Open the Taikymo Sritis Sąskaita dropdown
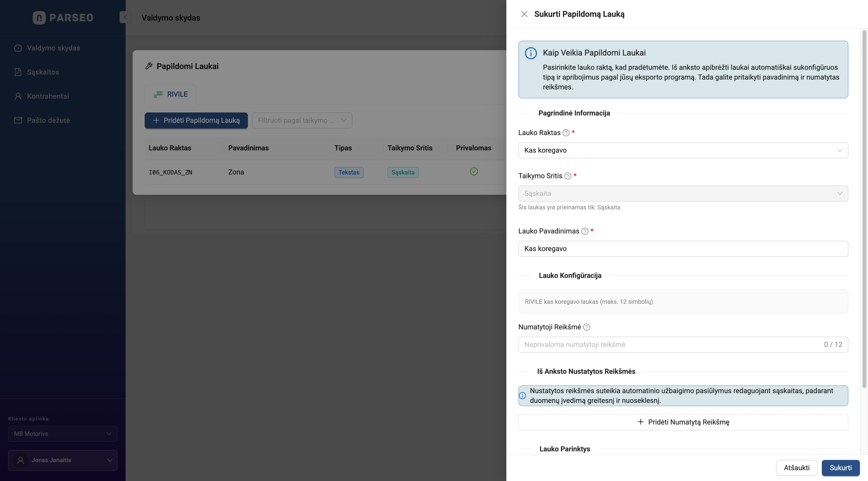The image size is (868, 481). [x=683, y=193]
